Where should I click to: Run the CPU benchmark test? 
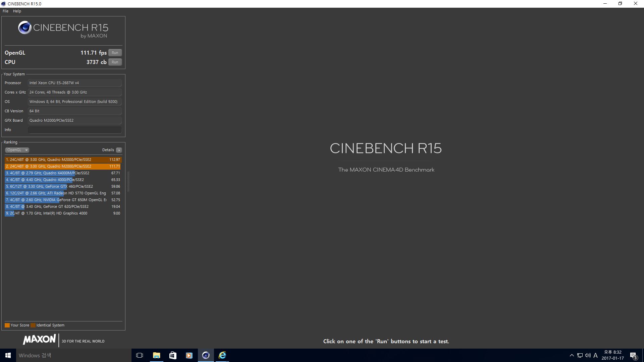tap(115, 62)
